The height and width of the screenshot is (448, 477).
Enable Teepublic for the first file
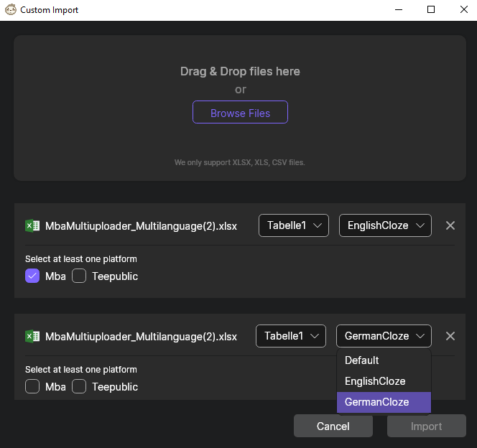(79, 276)
